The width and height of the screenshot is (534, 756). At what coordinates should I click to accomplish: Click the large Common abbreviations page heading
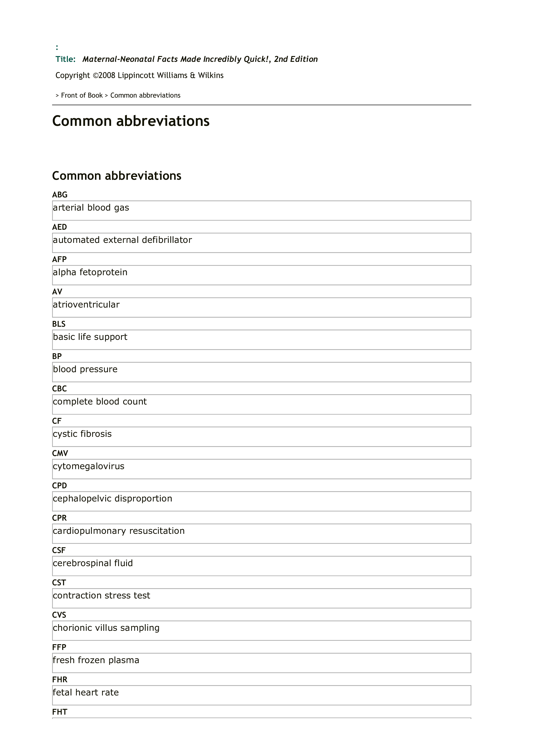click(131, 121)
